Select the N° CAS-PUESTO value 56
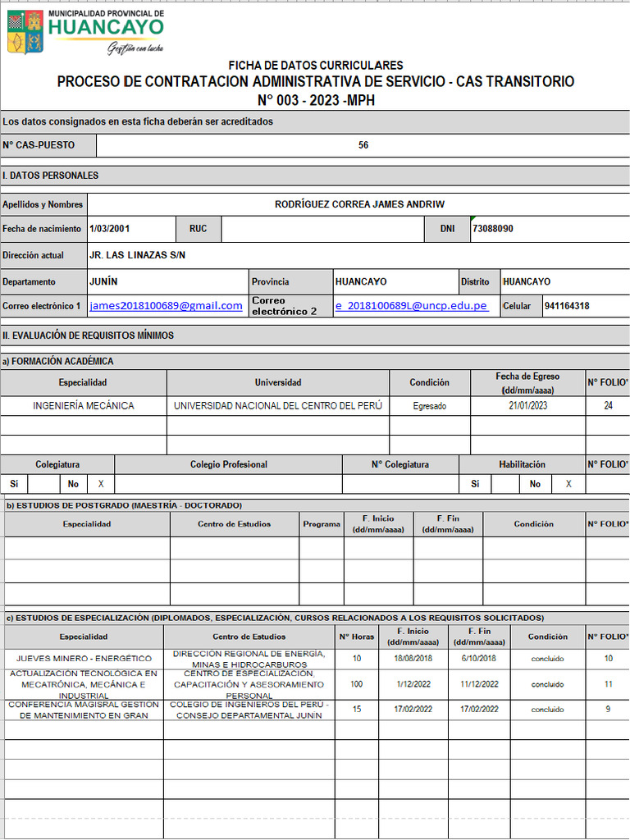This screenshot has width=630, height=840. [x=363, y=145]
